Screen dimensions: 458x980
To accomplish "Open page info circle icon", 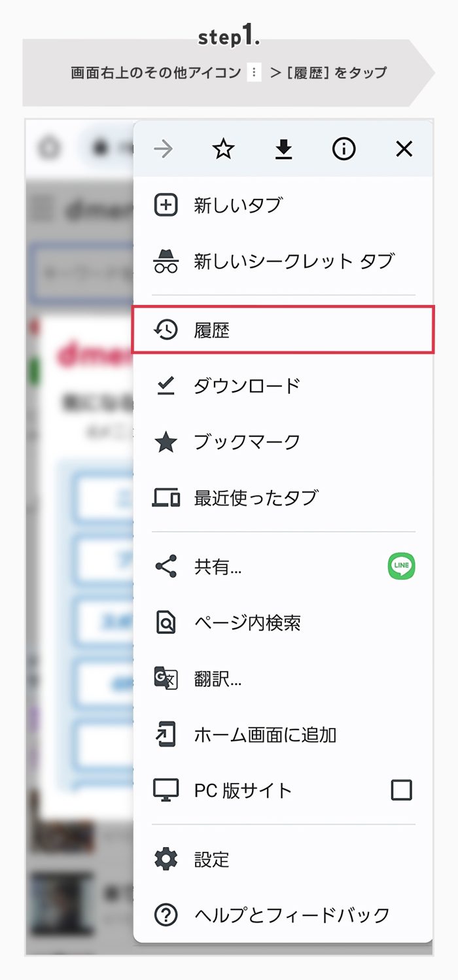I will point(343,150).
